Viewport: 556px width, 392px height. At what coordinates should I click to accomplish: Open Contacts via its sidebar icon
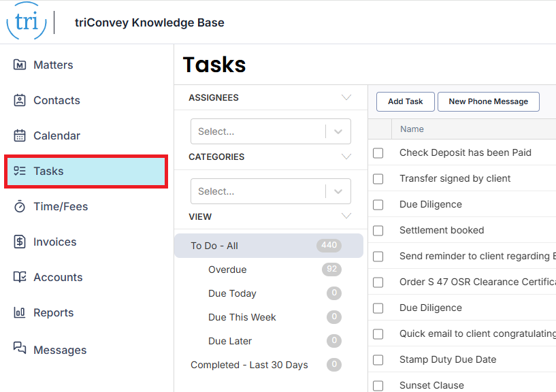[x=20, y=101]
